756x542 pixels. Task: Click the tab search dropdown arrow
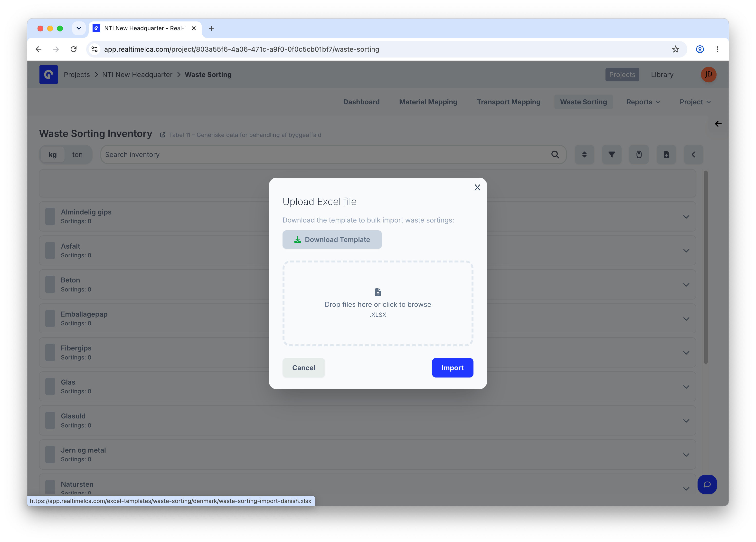click(x=79, y=28)
